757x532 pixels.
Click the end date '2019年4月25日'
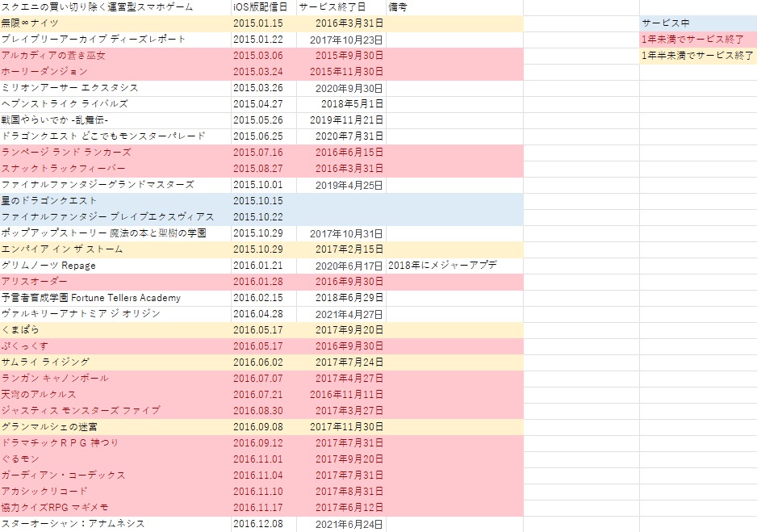tap(341, 185)
